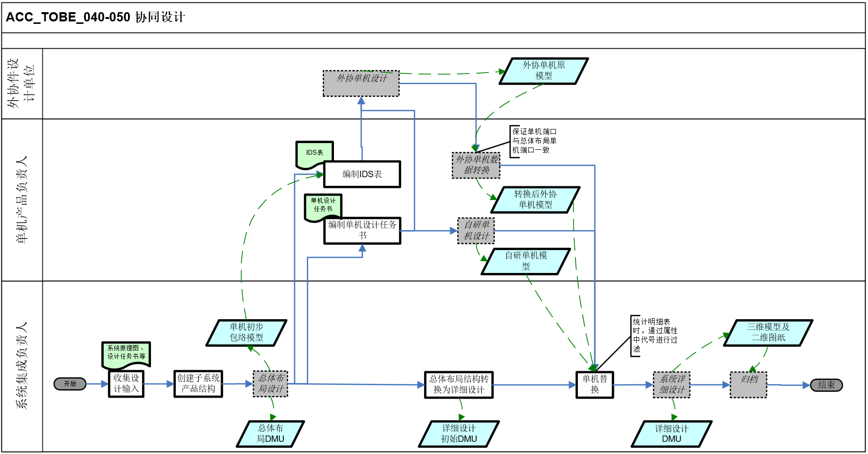Click the 三维模型及二维图纸 data shape
The image size is (868, 454).
(768, 333)
